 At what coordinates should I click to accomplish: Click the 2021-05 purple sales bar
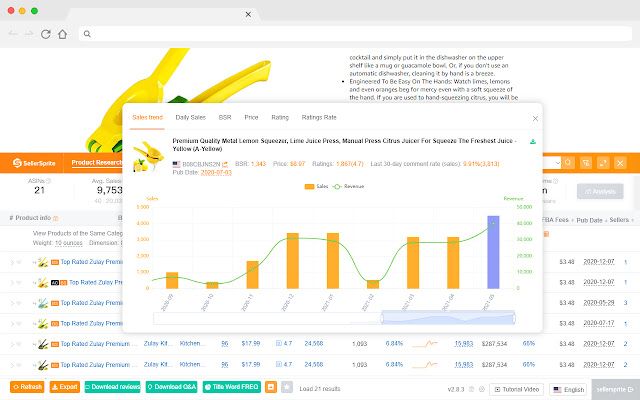tap(493, 252)
